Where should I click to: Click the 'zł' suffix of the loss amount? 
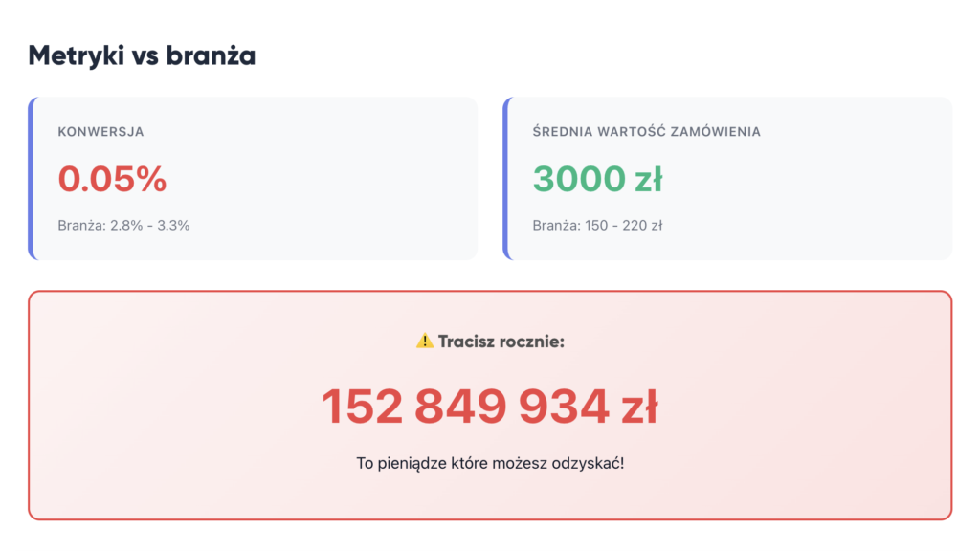pos(640,407)
